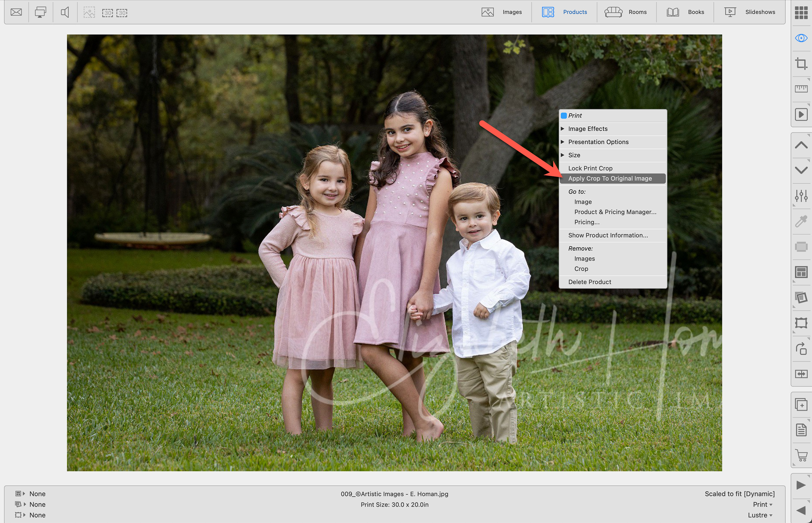812x523 pixels.
Task: Click the envelope email icon
Action: pos(16,12)
